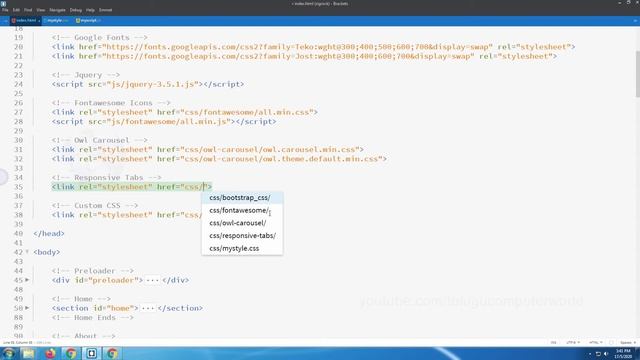Open the Debug menu
Screen dimensions: 640x360
click(76, 10)
